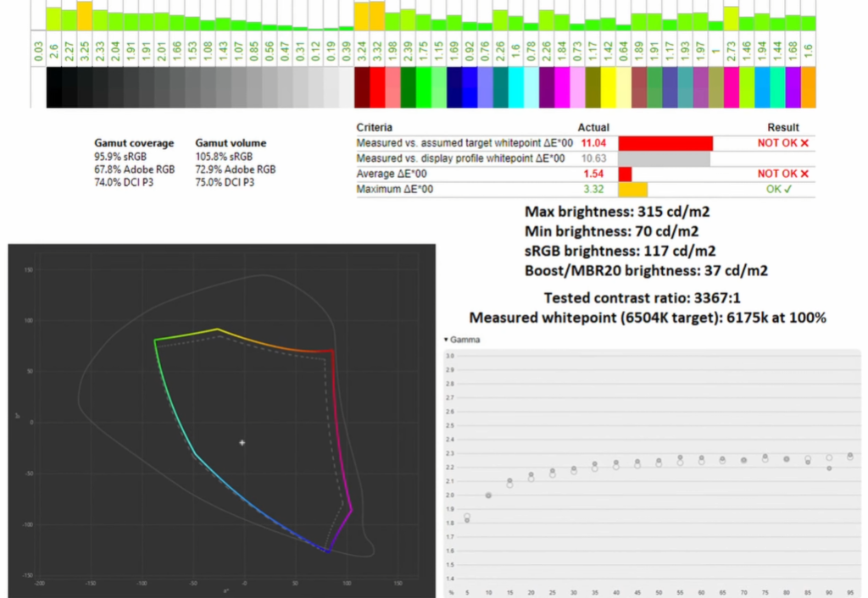Image resolution: width=868 pixels, height=598 pixels.
Task: Click the Criteria column header
Action: (374, 128)
